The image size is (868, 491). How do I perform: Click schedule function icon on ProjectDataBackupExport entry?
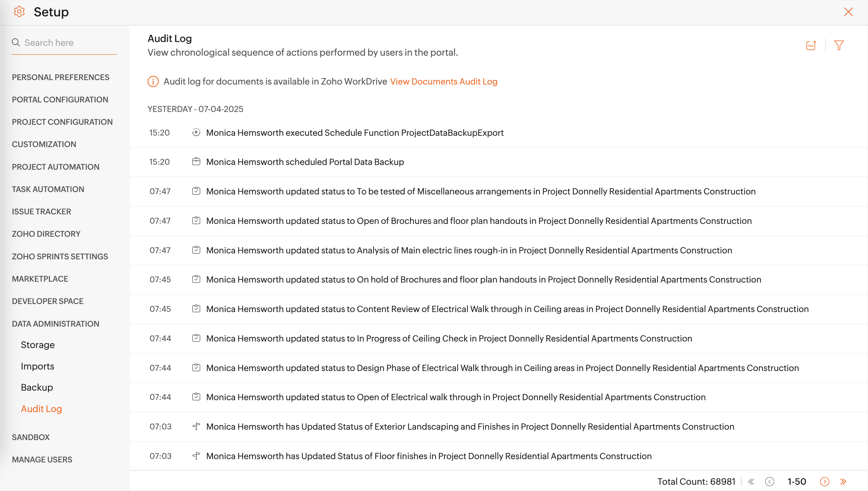(x=196, y=132)
